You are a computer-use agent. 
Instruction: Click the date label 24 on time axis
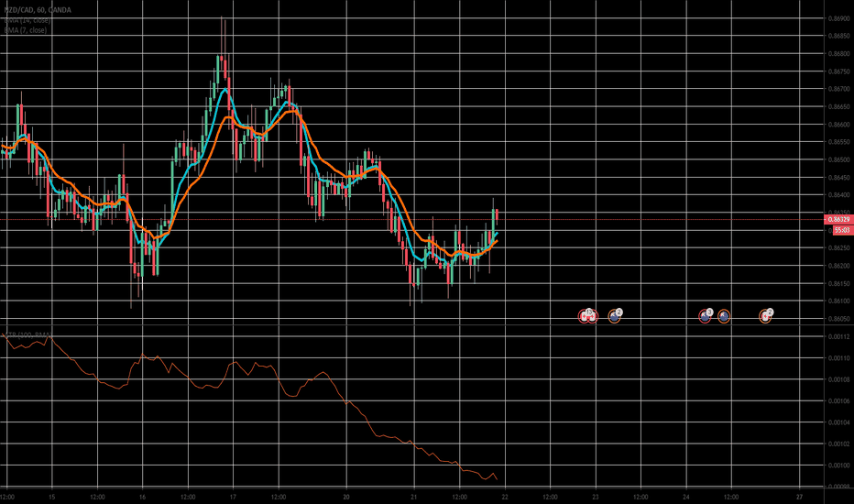point(685,497)
